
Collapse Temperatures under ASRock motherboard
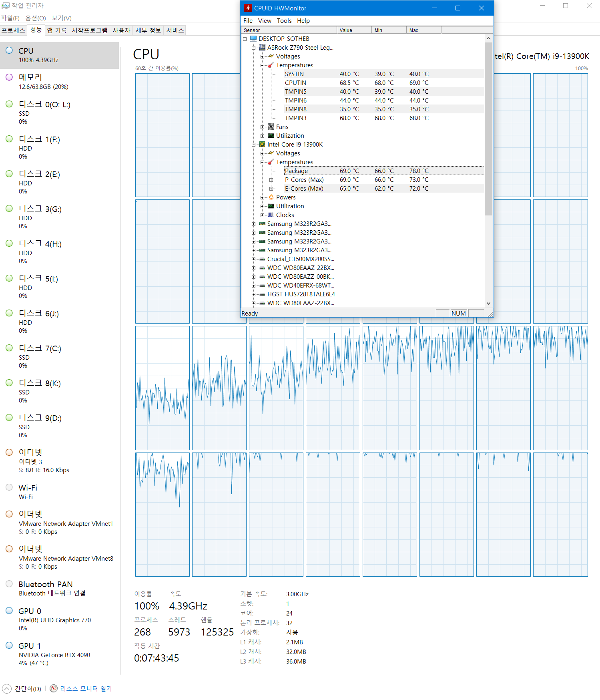tap(262, 65)
